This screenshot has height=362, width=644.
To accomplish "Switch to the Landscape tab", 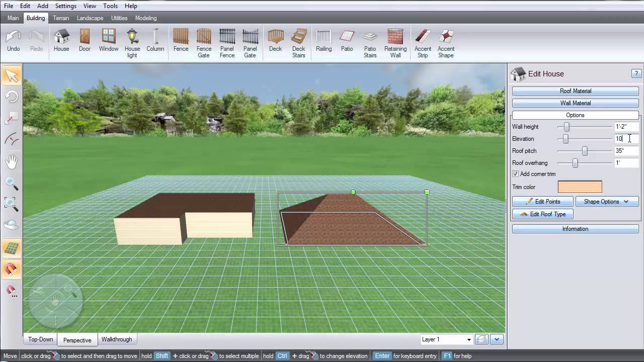I will [x=90, y=18].
